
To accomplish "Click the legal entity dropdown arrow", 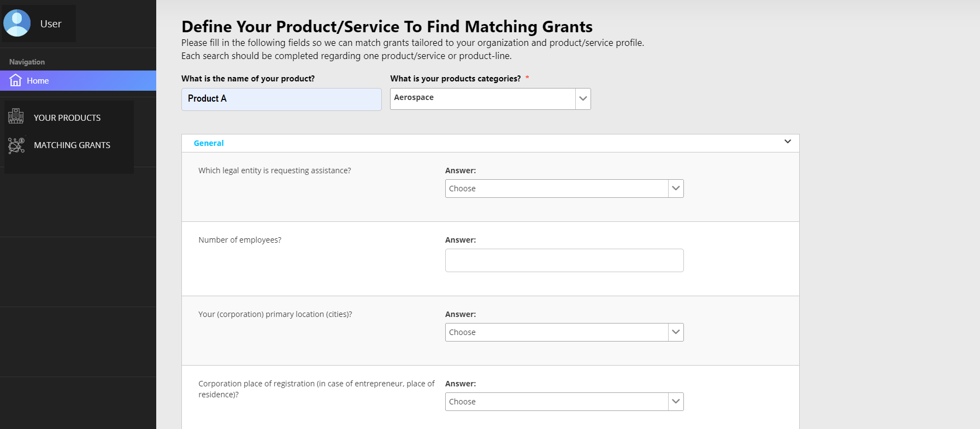I will point(676,189).
